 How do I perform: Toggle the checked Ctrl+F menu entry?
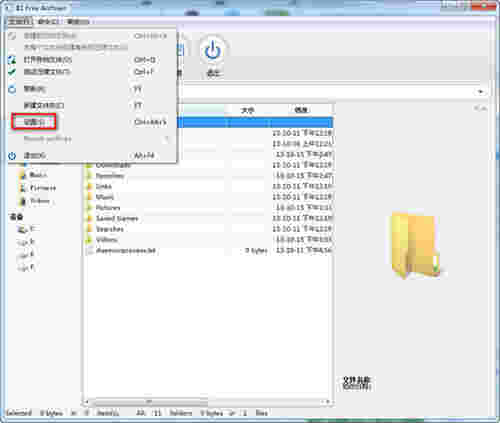(92, 72)
